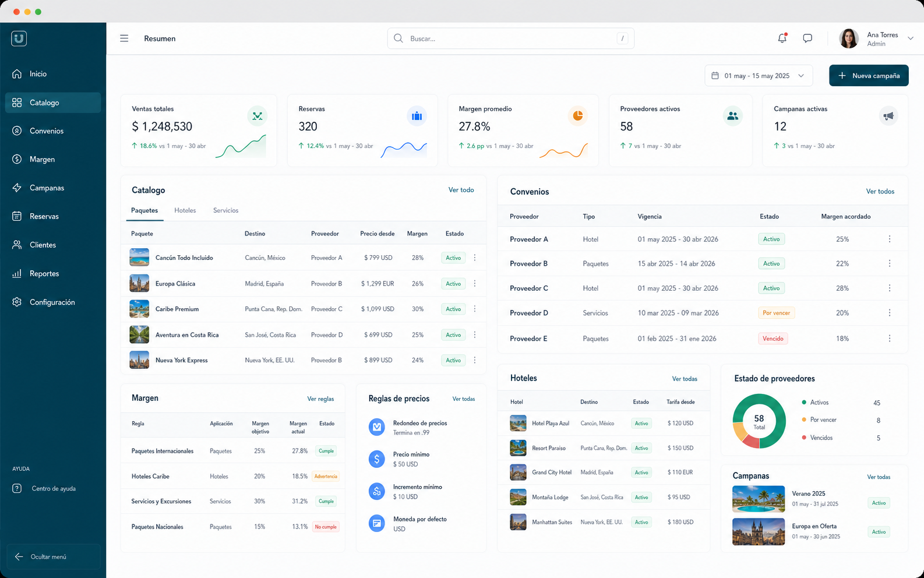This screenshot has width=924, height=578.
Task: Click the Buscar search field
Action: click(x=510, y=38)
